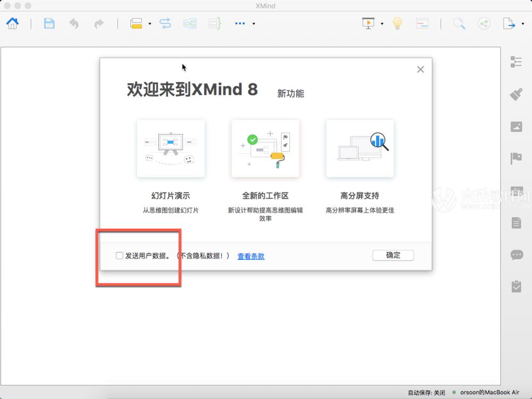Click the 全新的工作区 feature thumbnail
Screen dimensions: 532x399
coord(265,148)
